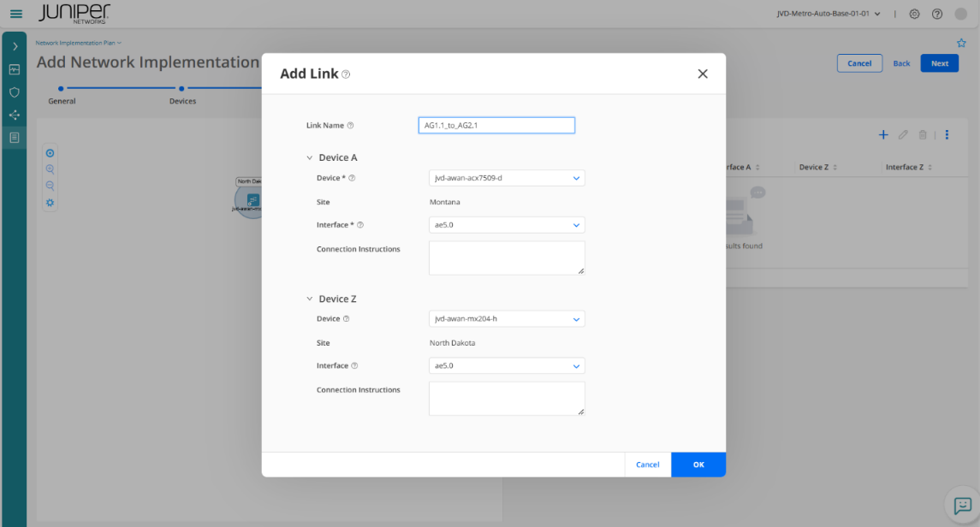This screenshot has height=527, width=980.
Task: Open the vertical three-dot more menu
Action: pos(947,134)
